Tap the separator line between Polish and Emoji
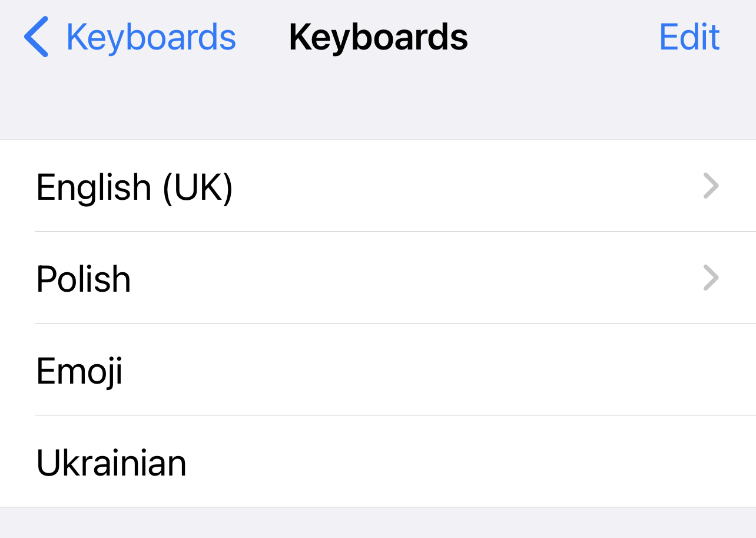Screen dimensions: 756x538 tap(394, 323)
